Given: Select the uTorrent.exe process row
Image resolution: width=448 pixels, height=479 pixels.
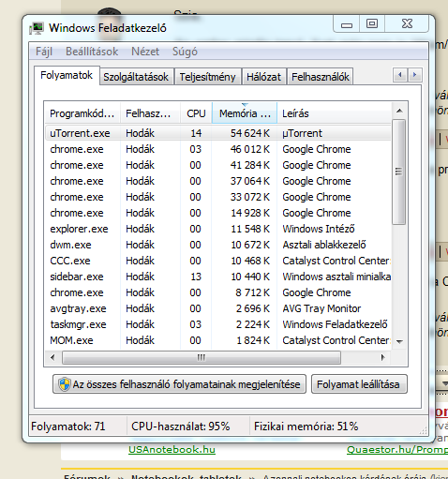Looking at the screenshot, I should click(217, 133).
